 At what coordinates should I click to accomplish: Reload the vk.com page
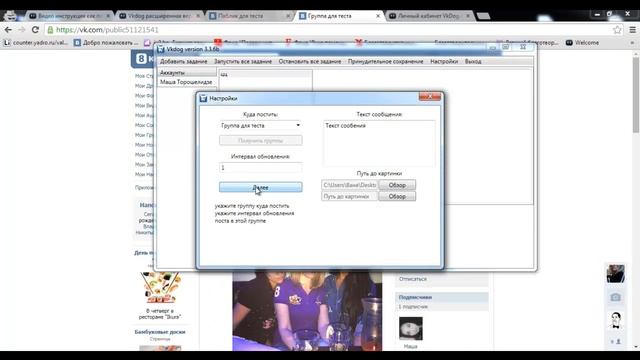(x=35, y=30)
